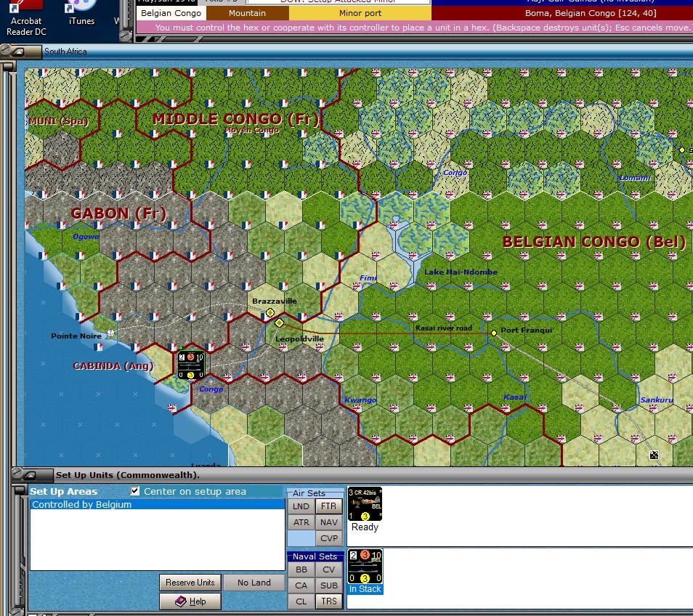Click the Brazzaville city marker on the map
The height and width of the screenshot is (616, 693).
(x=270, y=313)
